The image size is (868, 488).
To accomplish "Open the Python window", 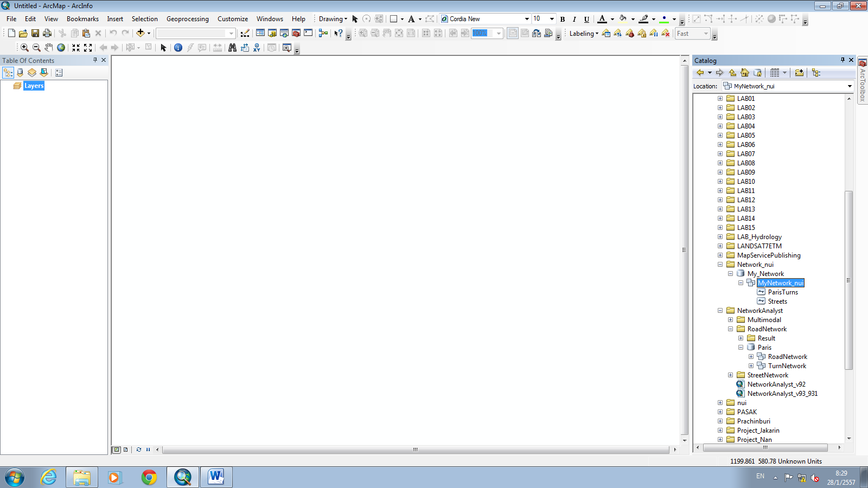I will 308,33.
